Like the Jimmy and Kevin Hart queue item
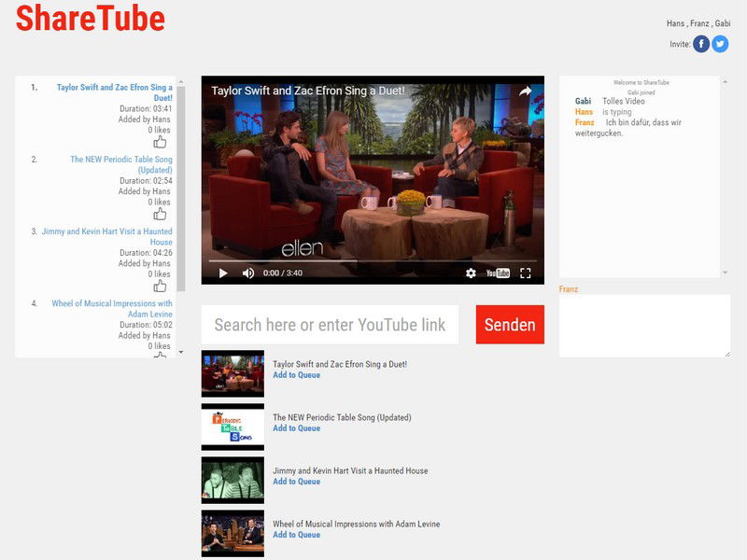The height and width of the screenshot is (560, 747). pos(160,286)
